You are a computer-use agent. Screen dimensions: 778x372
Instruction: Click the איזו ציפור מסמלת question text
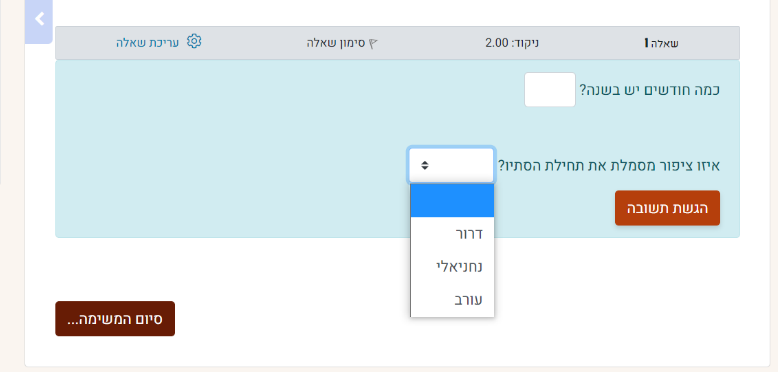[x=609, y=165]
